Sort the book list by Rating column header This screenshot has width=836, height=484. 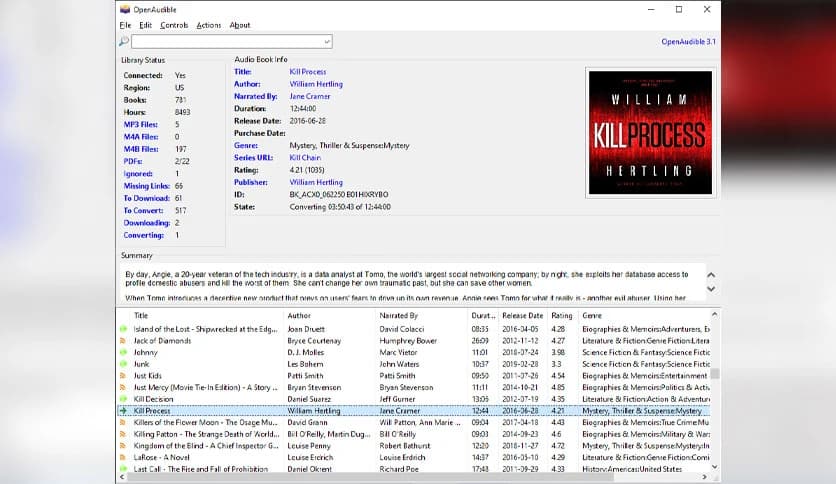point(561,315)
